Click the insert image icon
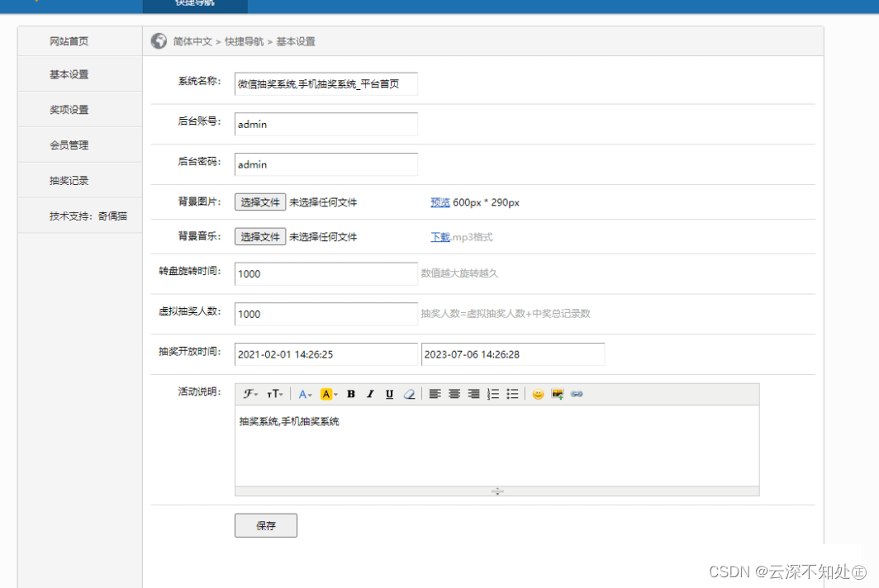Viewport: 879px width, 588px height. tap(558, 394)
